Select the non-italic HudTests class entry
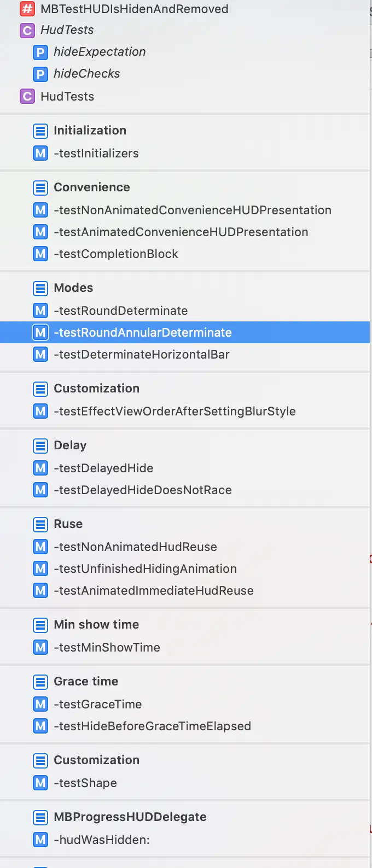This screenshot has width=372, height=868. (x=67, y=97)
